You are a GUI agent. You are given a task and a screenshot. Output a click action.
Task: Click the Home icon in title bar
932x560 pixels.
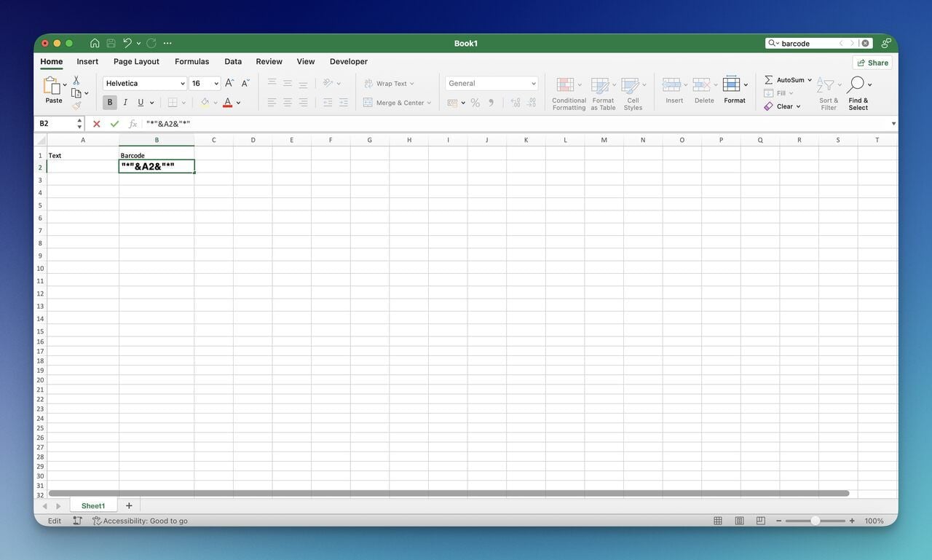coord(95,43)
